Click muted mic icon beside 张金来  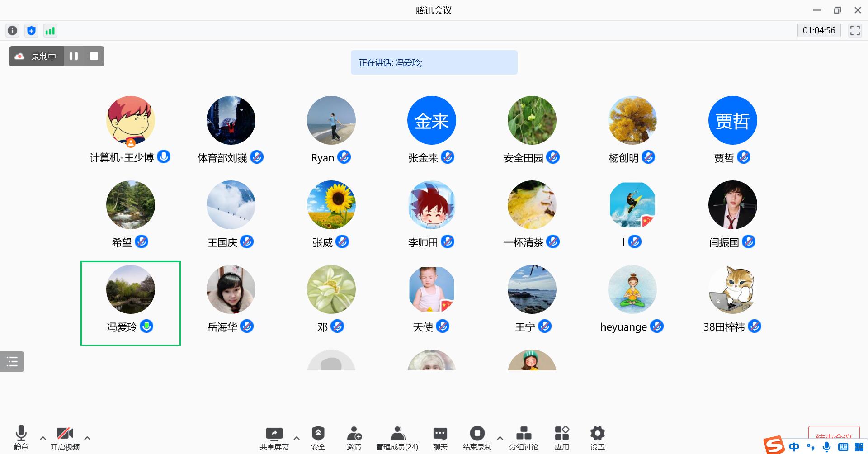[x=448, y=157]
